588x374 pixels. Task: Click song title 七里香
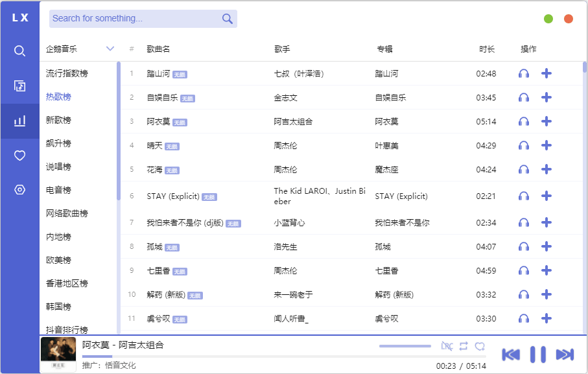point(158,270)
